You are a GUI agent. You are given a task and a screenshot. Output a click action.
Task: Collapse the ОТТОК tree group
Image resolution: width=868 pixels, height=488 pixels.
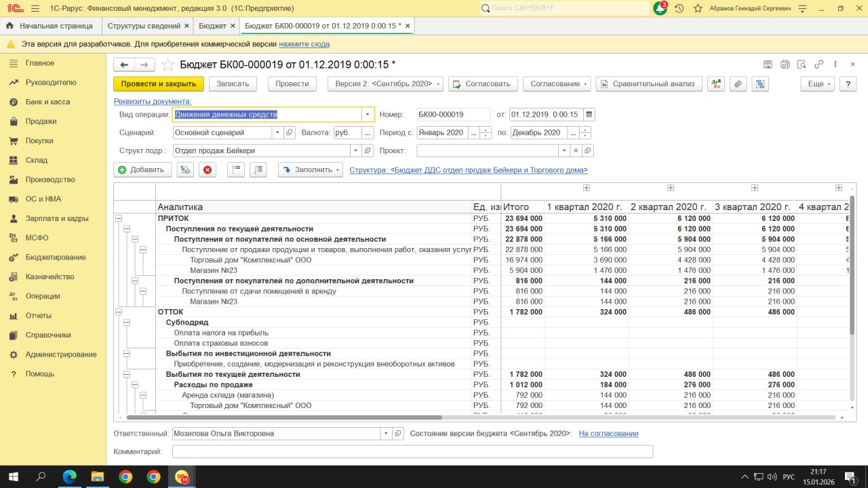click(x=119, y=312)
